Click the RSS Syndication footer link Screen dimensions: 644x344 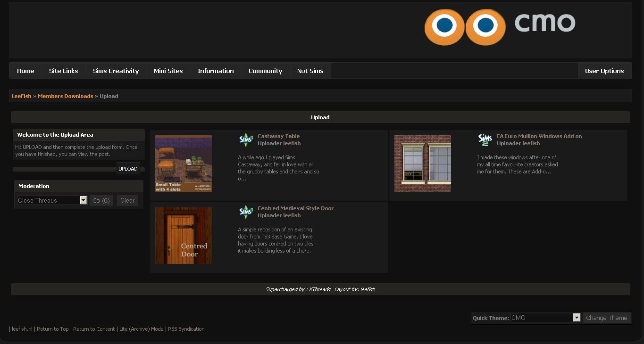(186, 329)
